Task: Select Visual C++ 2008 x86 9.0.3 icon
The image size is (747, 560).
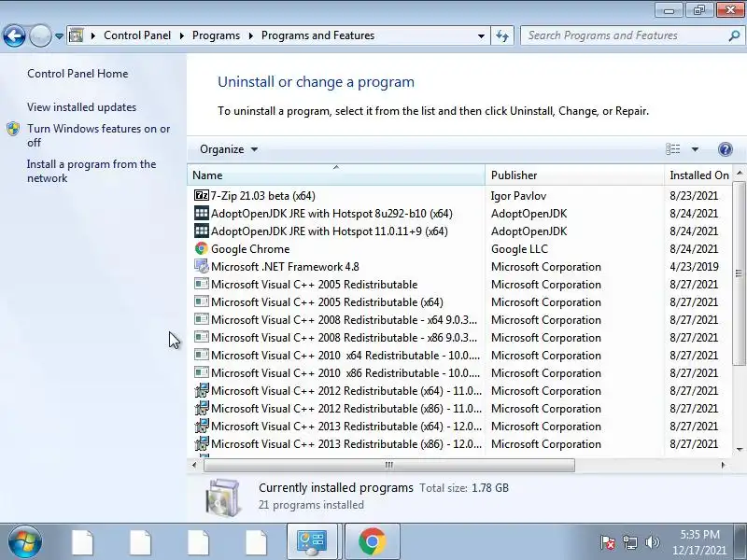Action: pos(202,337)
